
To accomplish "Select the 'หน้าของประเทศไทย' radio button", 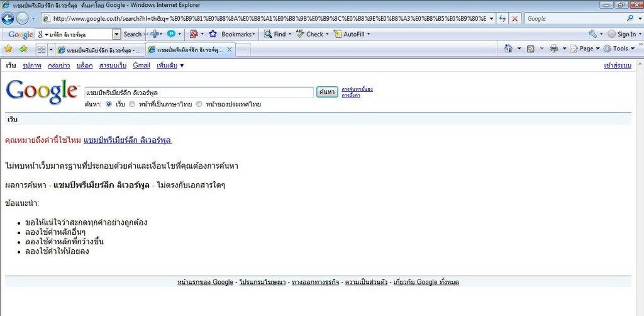I will click(x=199, y=104).
